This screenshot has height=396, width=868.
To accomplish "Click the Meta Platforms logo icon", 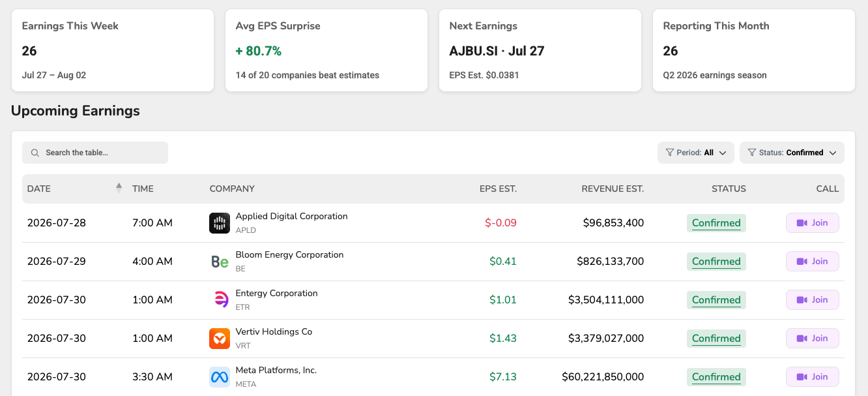I will 220,377.
